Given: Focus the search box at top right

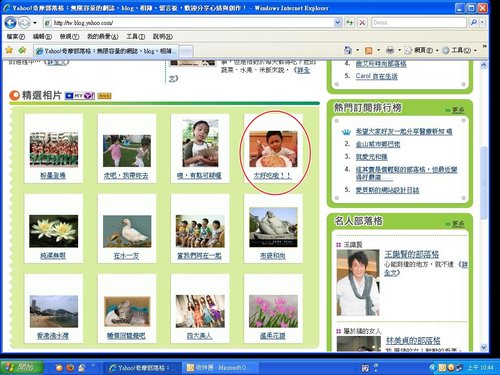Looking at the screenshot, I should click(419, 22).
